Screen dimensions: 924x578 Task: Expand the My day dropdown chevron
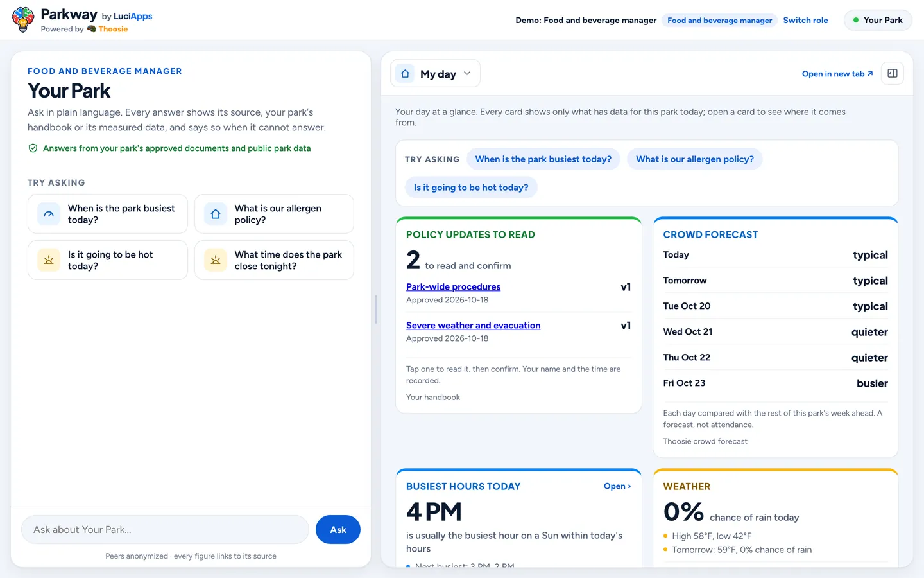pyautogui.click(x=467, y=73)
